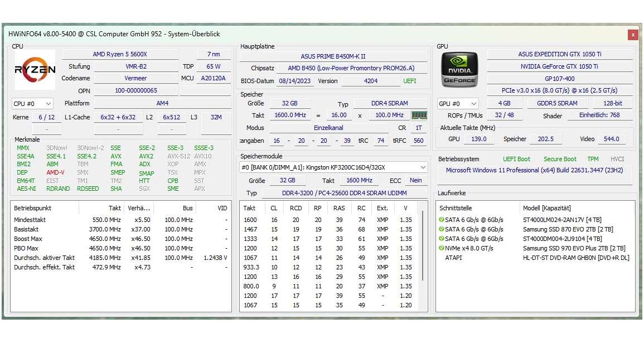
Task: Expand the Speichermodule Kingston KF3200C16D4/32GX dropdown
Action: pyautogui.click(x=333, y=167)
